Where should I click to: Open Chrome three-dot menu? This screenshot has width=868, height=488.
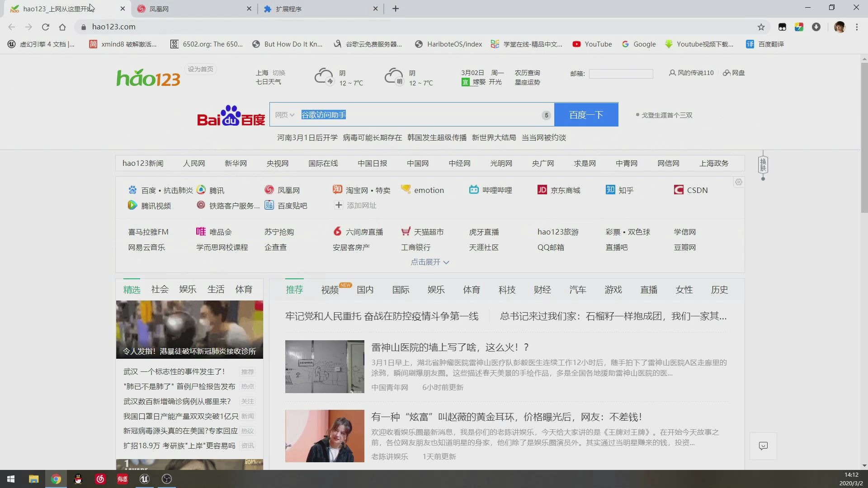coord(857,27)
